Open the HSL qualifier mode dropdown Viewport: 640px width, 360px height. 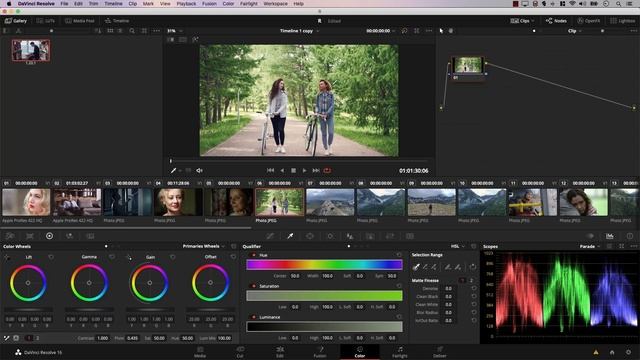458,247
